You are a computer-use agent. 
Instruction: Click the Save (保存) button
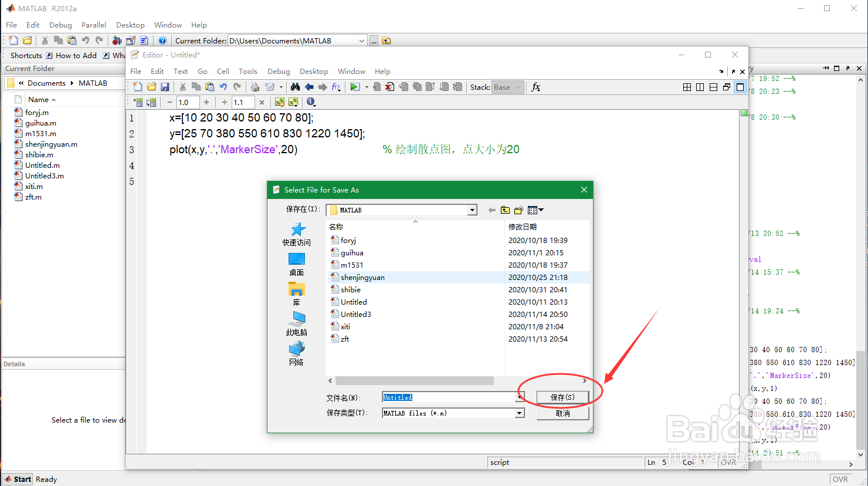pyautogui.click(x=562, y=397)
